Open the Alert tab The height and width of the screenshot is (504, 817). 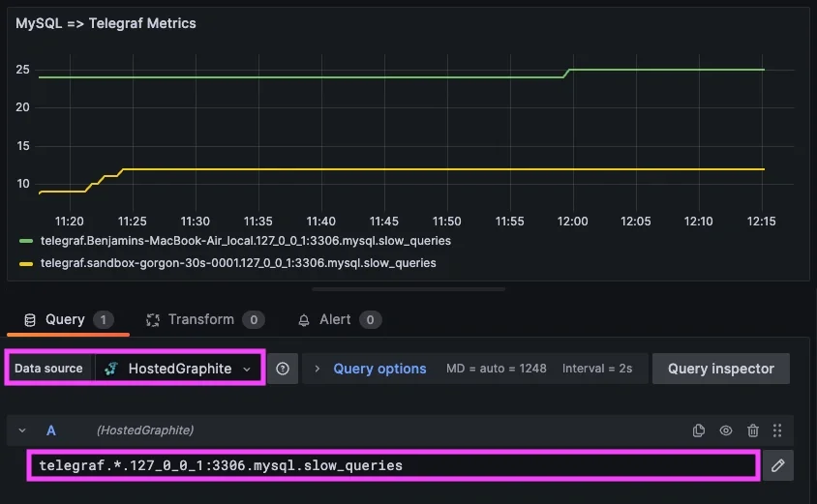coord(338,320)
